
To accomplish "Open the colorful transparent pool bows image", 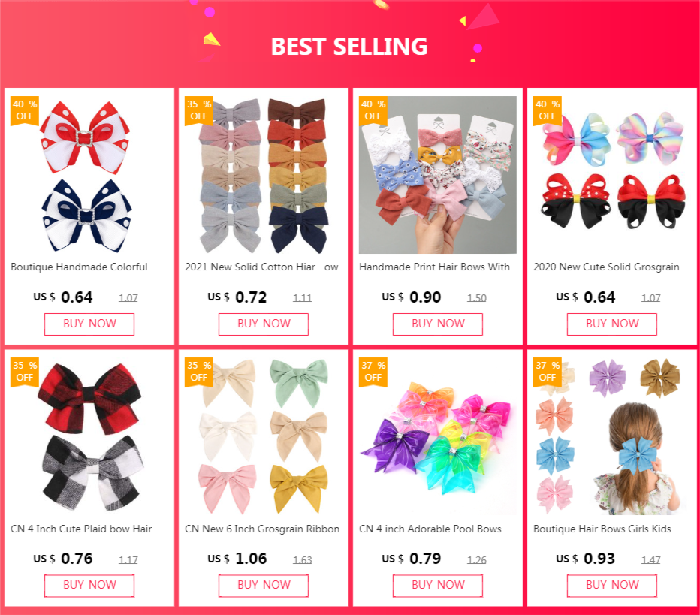I will pyautogui.click(x=437, y=436).
